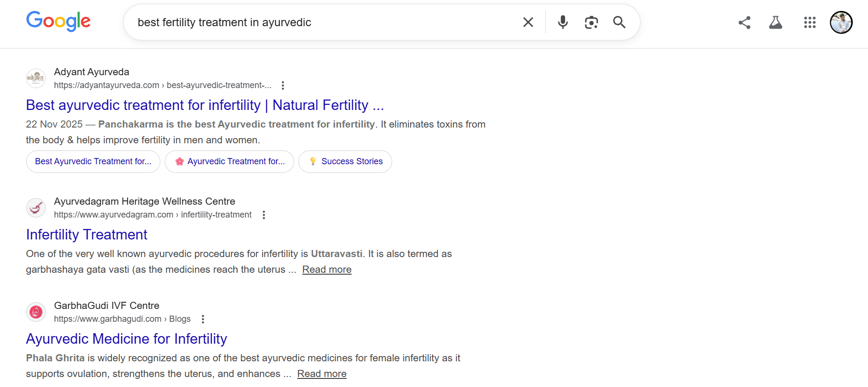Open more options for the GarbhaGudi result
The image size is (868, 387).
203,319
